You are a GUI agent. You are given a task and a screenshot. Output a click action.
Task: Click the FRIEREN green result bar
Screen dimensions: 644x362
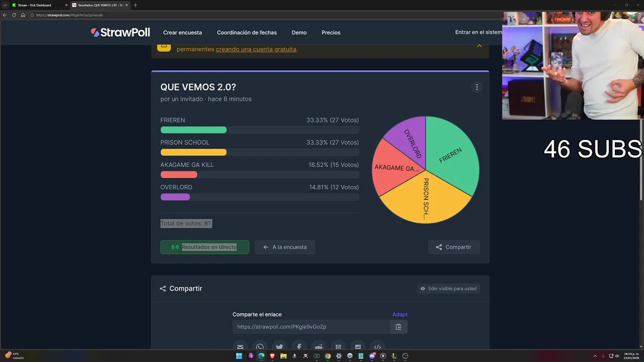point(194,130)
